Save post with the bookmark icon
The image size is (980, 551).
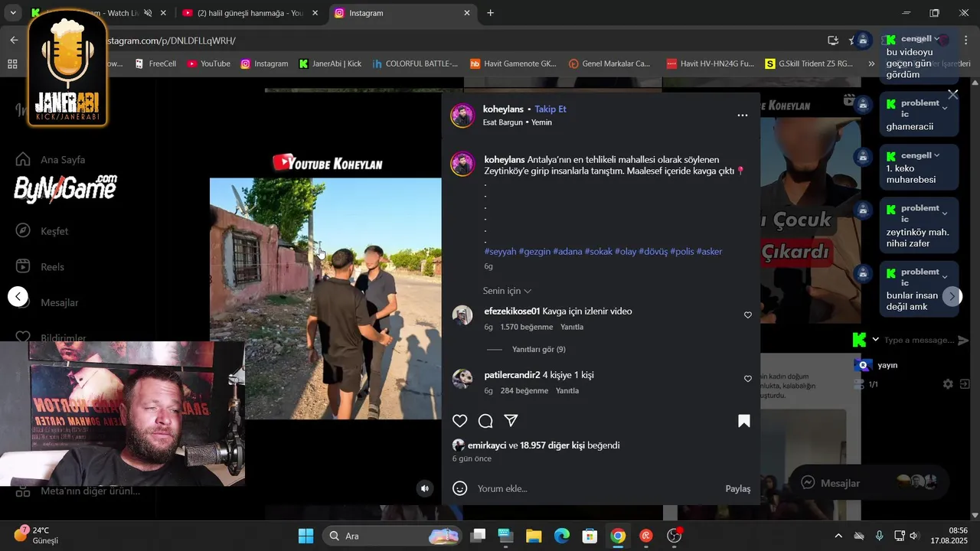743,421
